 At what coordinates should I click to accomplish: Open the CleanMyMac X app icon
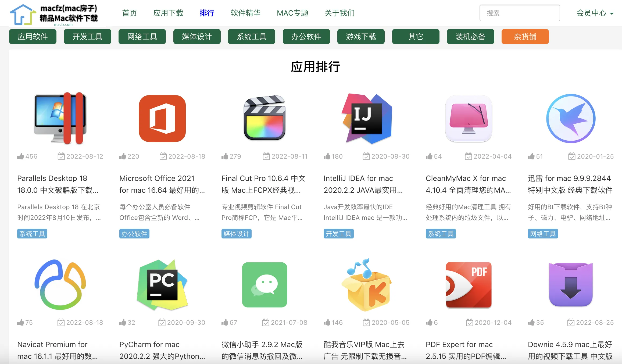coord(469,119)
